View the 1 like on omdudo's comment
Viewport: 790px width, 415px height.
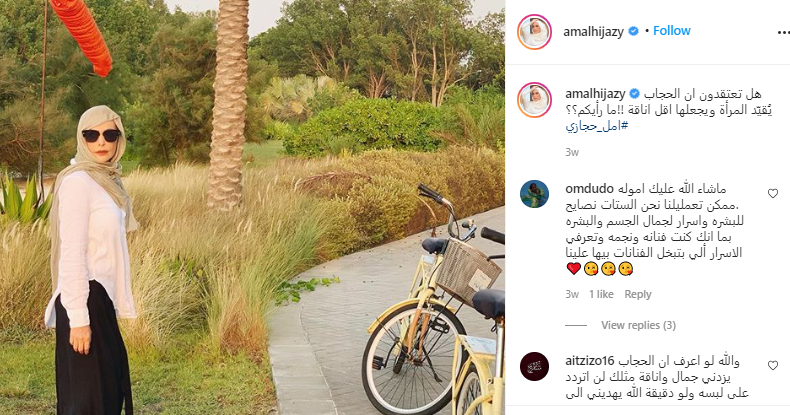pos(601,294)
